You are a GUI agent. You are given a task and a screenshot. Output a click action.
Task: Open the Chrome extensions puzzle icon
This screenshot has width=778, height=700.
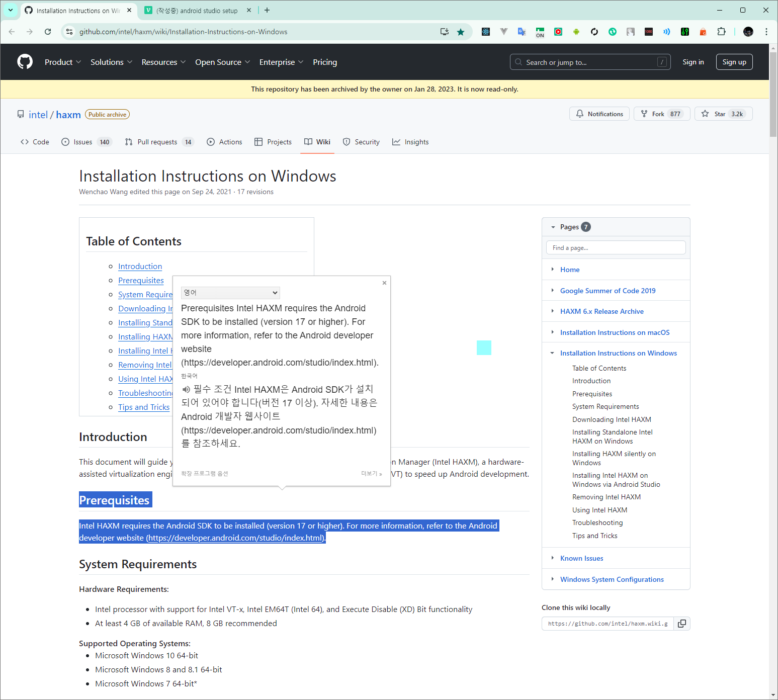(721, 32)
